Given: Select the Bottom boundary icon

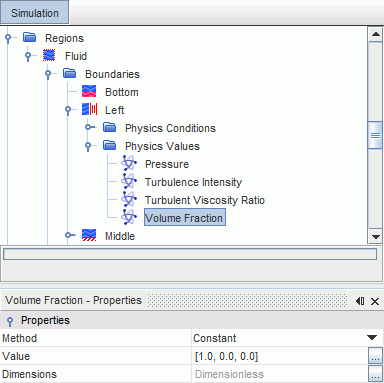Looking at the screenshot, I should (89, 91).
